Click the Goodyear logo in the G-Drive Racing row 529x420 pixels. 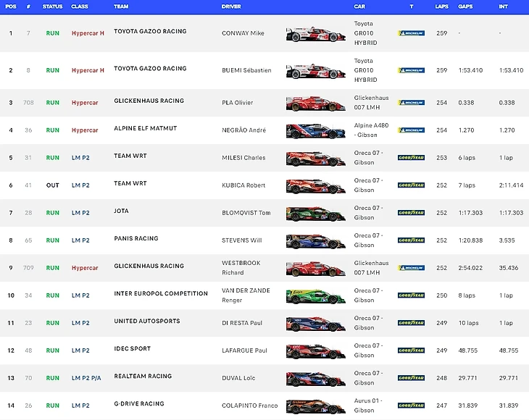[x=411, y=406]
